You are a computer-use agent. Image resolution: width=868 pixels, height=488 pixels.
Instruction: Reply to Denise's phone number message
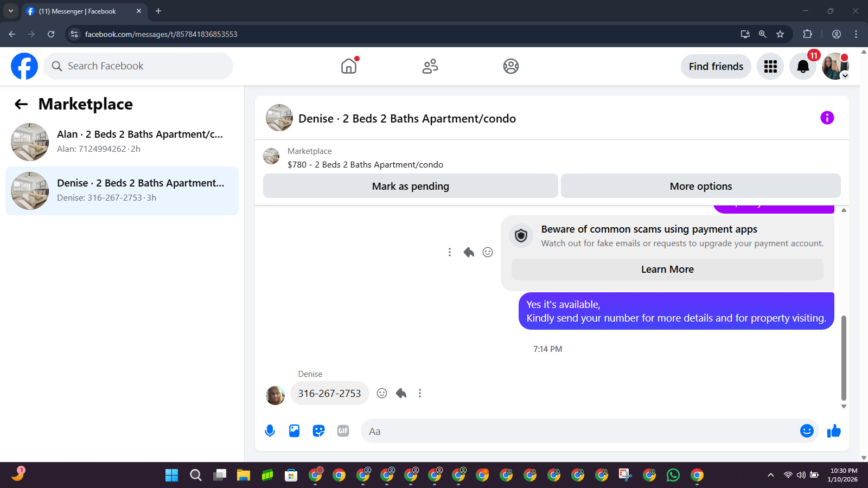401,393
